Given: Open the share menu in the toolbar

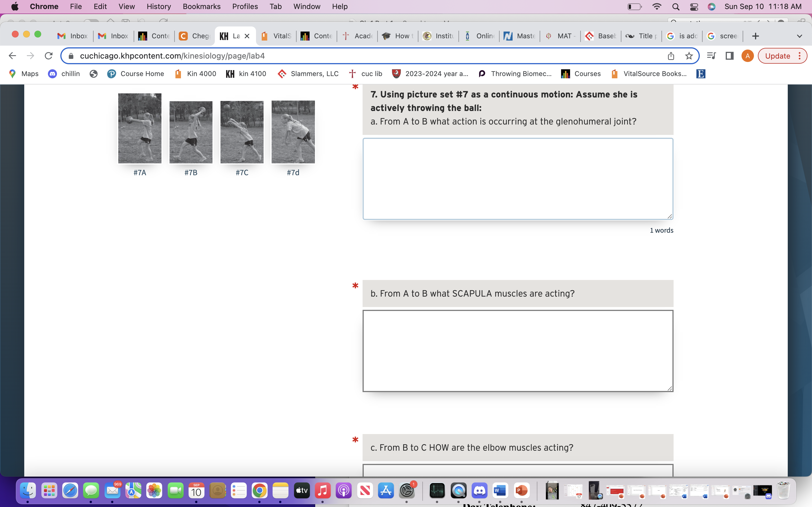Looking at the screenshot, I should click(x=671, y=56).
